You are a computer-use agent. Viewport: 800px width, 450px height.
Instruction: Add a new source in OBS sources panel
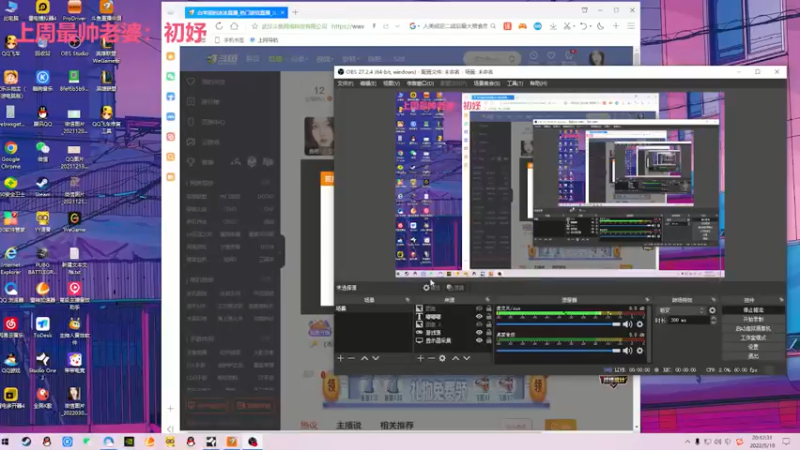(420, 358)
